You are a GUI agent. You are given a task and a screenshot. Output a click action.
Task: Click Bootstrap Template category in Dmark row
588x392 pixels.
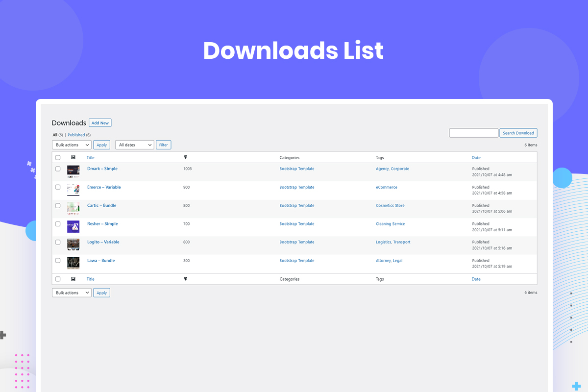(297, 169)
